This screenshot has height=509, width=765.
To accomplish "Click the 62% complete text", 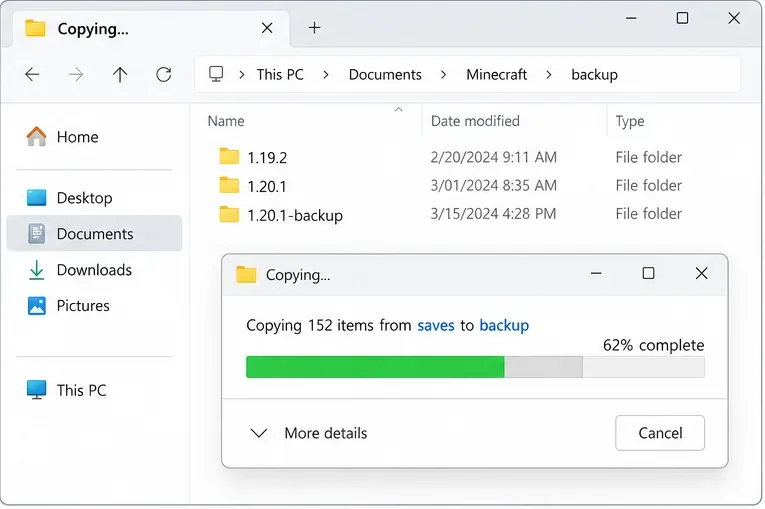I will (653, 345).
